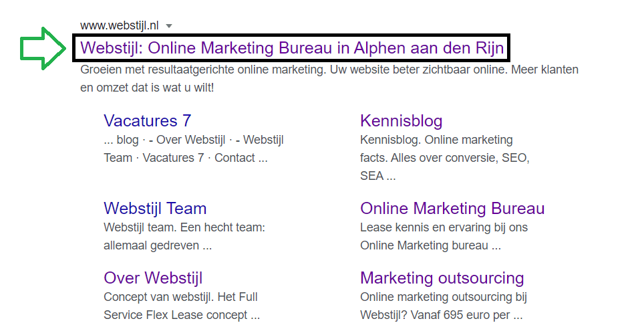Image resolution: width=644 pixels, height=323 pixels.
Task: Click text 'Service Flex Lease concept ...'
Action: coord(182,315)
